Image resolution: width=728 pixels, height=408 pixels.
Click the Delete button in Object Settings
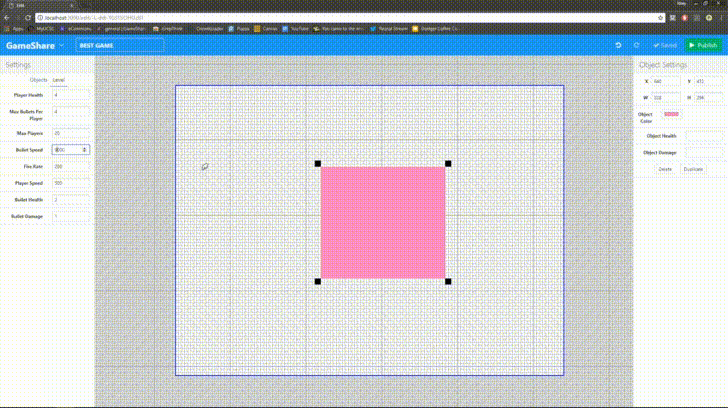(x=665, y=169)
